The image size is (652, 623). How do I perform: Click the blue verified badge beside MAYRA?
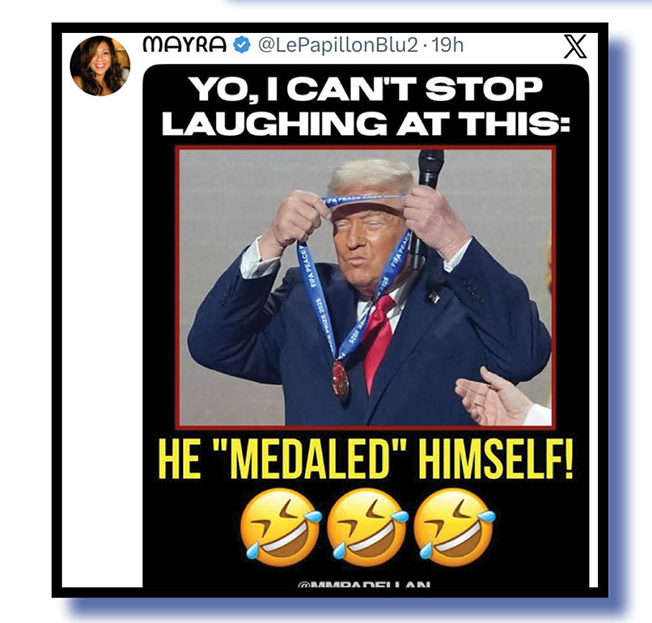241,44
